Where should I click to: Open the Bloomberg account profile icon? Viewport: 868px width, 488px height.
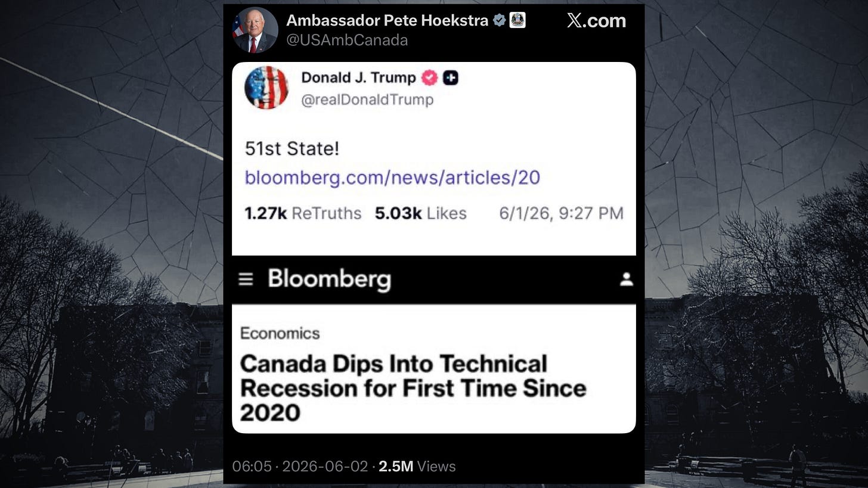point(627,279)
